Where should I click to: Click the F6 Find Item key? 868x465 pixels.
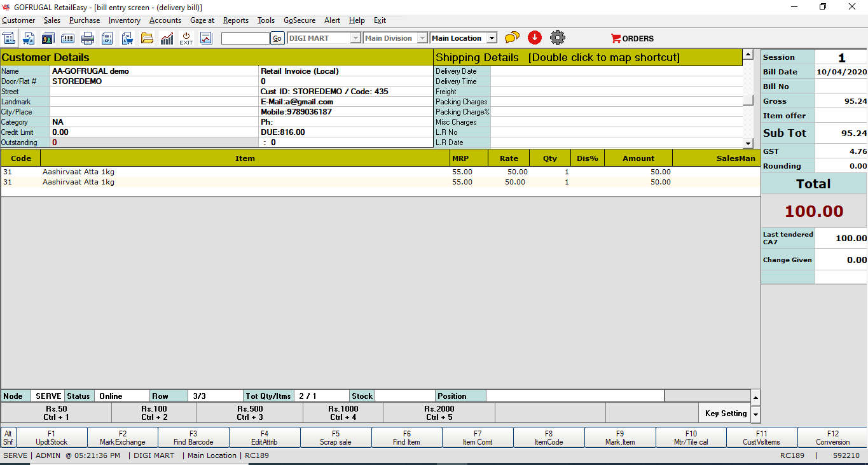tap(406, 438)
